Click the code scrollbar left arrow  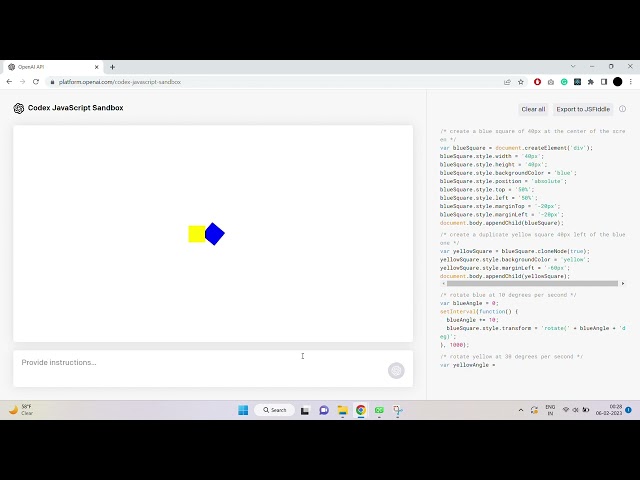point(443,283)
